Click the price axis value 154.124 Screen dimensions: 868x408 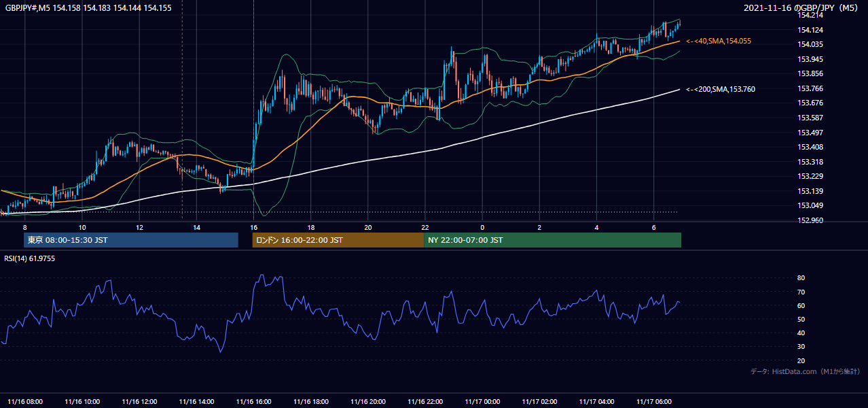coord(810,30)
